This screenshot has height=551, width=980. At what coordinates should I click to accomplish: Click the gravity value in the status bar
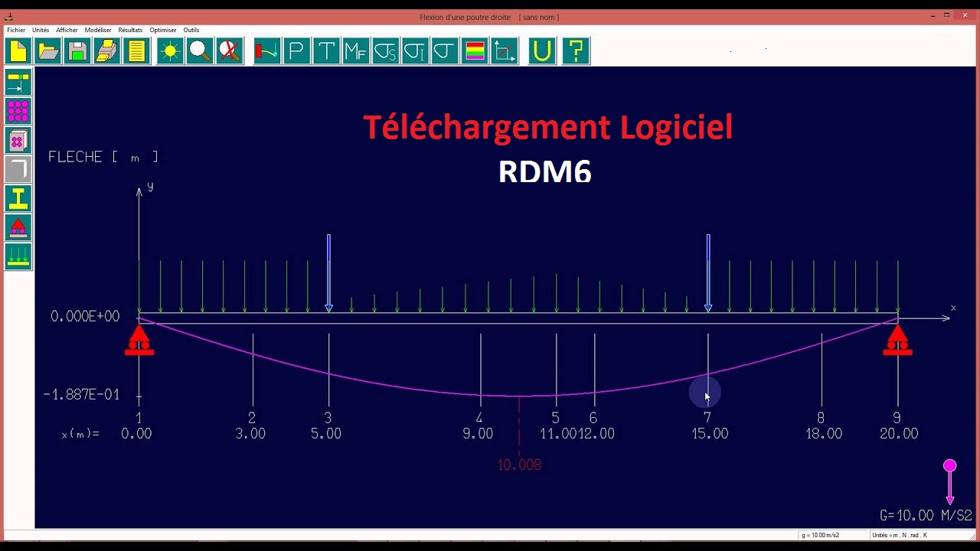click(x=819, y=536)
